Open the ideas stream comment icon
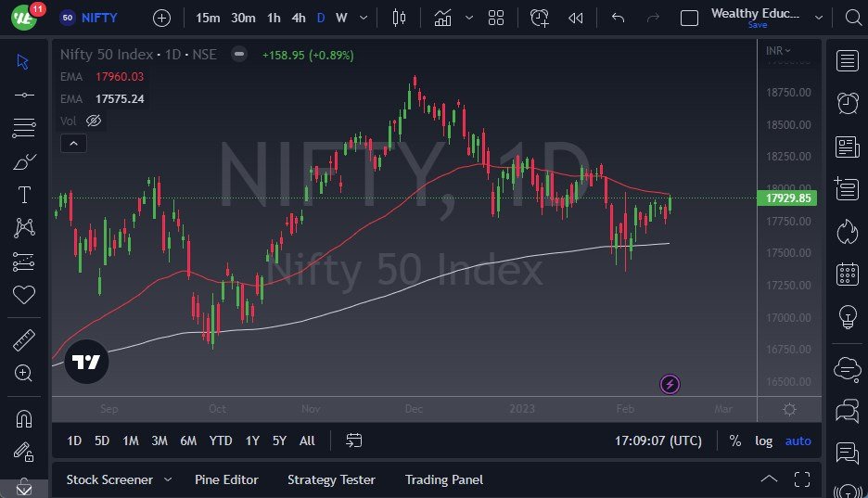 [x=847, y=453]
